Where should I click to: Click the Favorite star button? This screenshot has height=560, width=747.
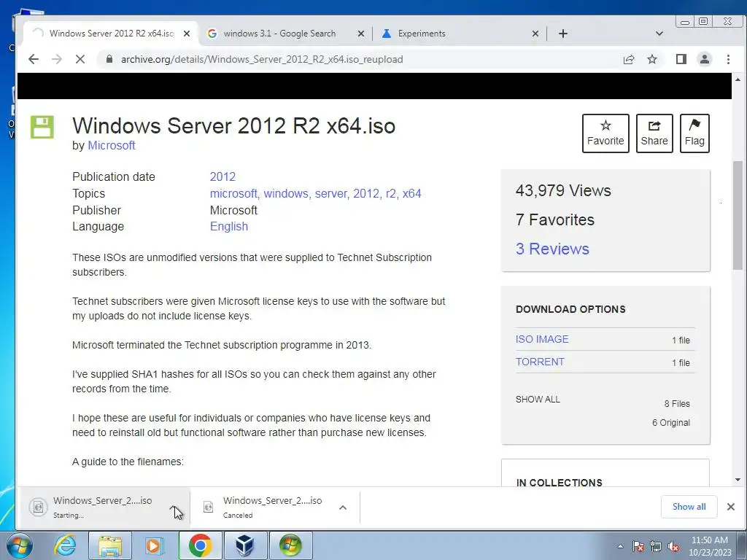coord(605,133)
